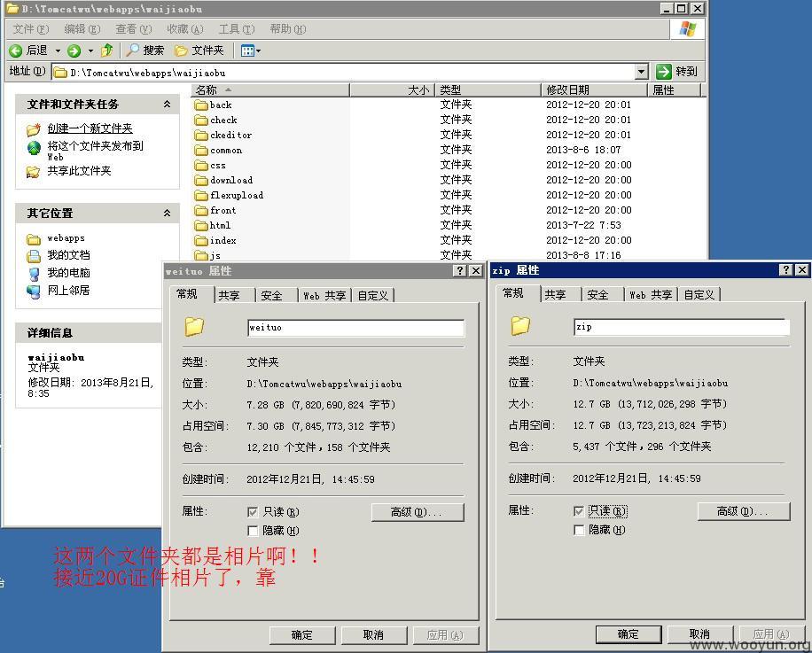Sort by Type (类型) column header

click(488, 90)
